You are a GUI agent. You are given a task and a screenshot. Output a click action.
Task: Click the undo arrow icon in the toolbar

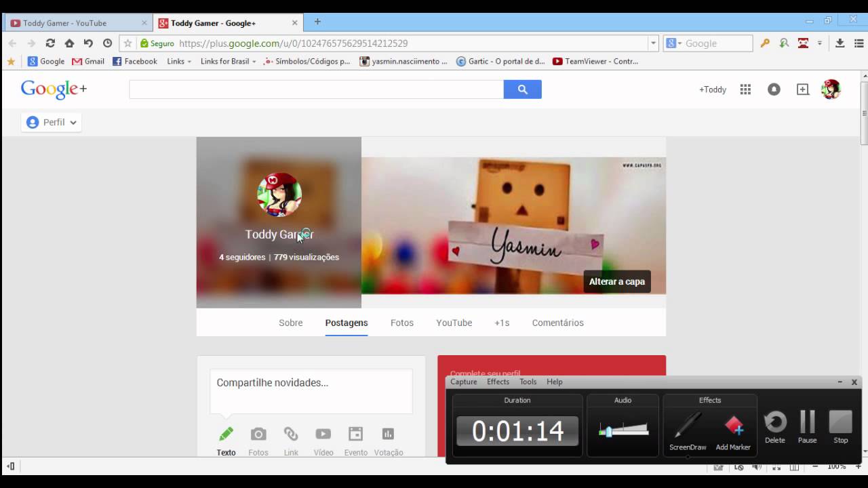(88, 43)
